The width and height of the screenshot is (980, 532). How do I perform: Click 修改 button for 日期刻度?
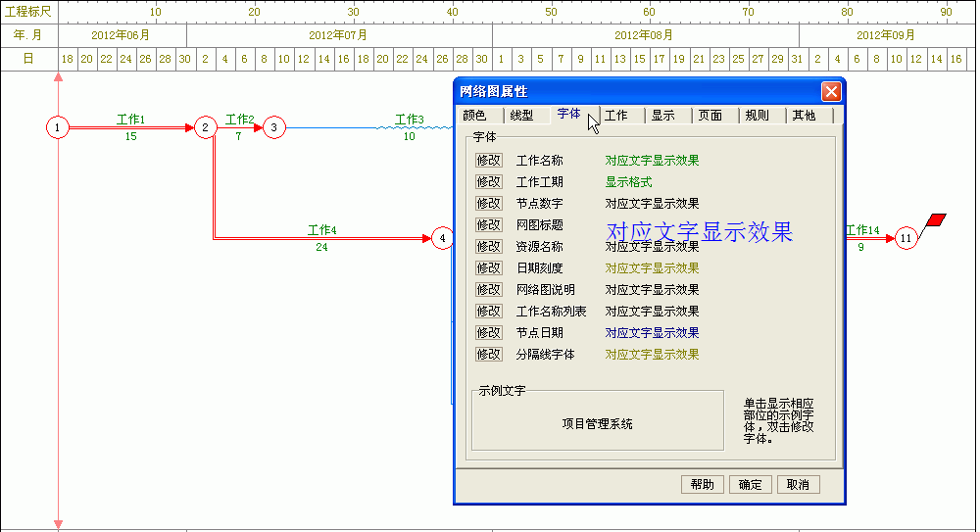(x=488, y=268)
